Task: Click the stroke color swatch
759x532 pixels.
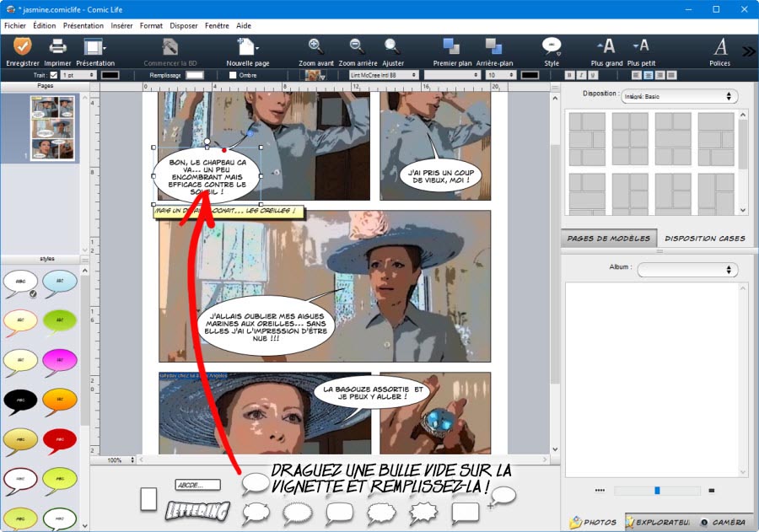Action: [110, 75]
